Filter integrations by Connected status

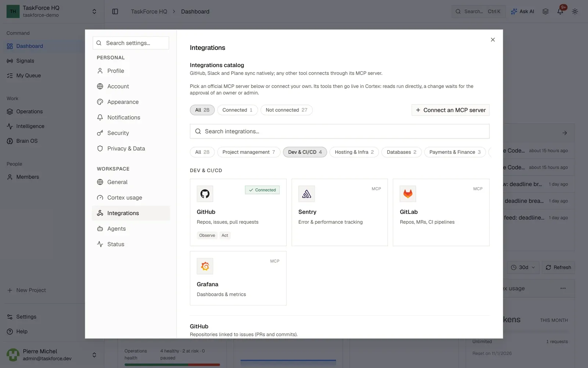click(x=237, y=110)
